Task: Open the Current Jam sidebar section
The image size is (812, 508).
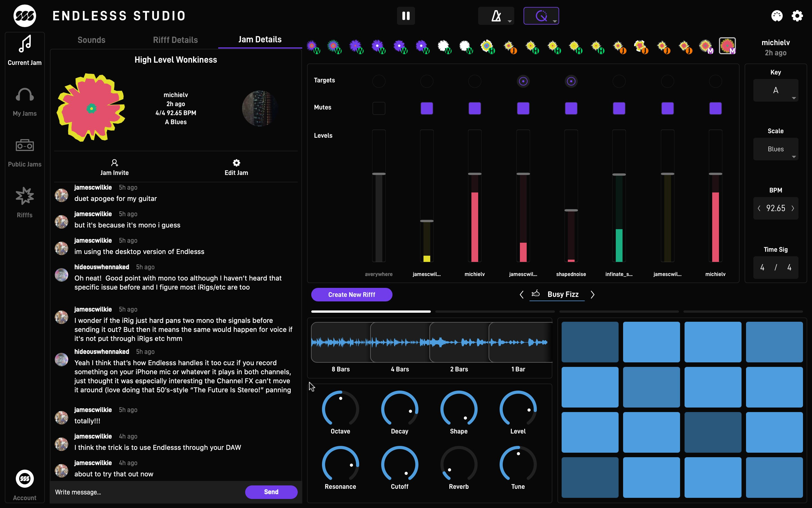Action: 25,51
